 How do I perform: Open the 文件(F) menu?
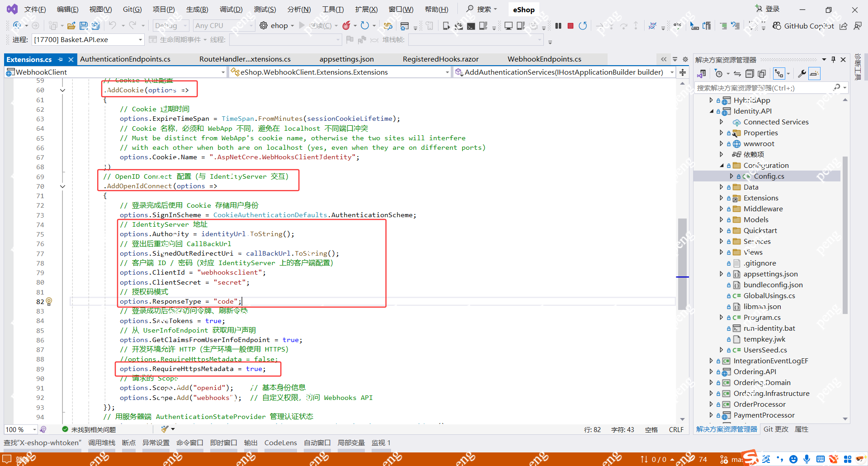35,10
